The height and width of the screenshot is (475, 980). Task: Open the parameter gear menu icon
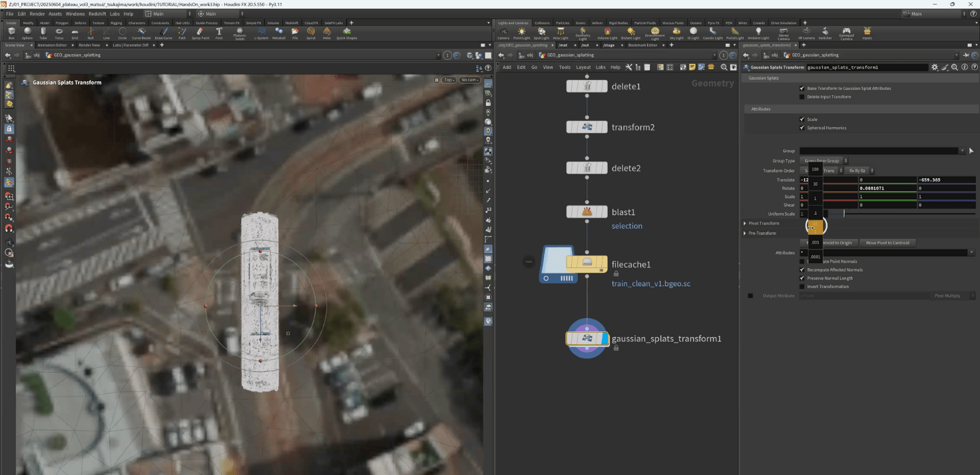click(x=935, y=67)
